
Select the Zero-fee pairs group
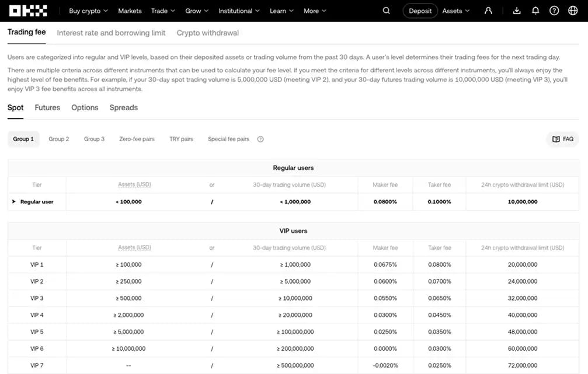pyautogui.click(x=137, y=139)
